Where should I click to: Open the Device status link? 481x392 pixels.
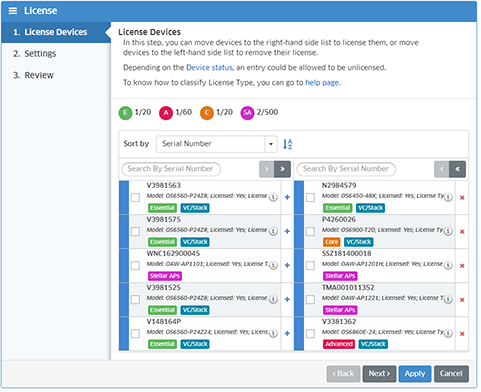point(209,68)
